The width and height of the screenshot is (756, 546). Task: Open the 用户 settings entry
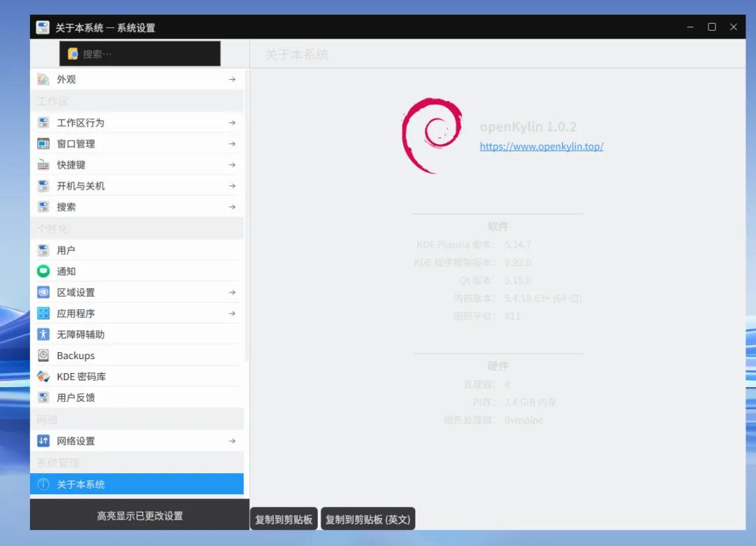[137, 250]
